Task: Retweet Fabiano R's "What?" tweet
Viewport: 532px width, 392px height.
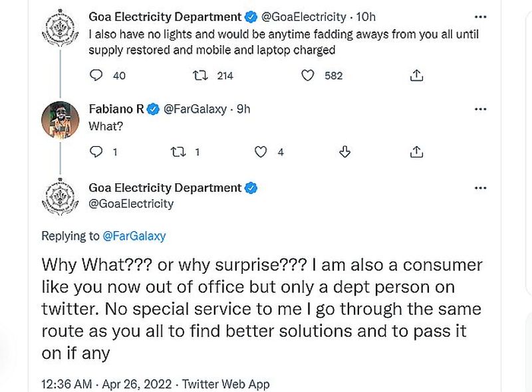Action: [x=177, y=152]
